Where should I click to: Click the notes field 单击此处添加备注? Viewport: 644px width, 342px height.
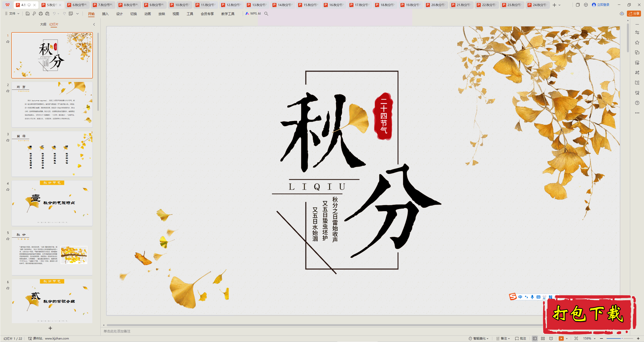(x=117, y=331)
